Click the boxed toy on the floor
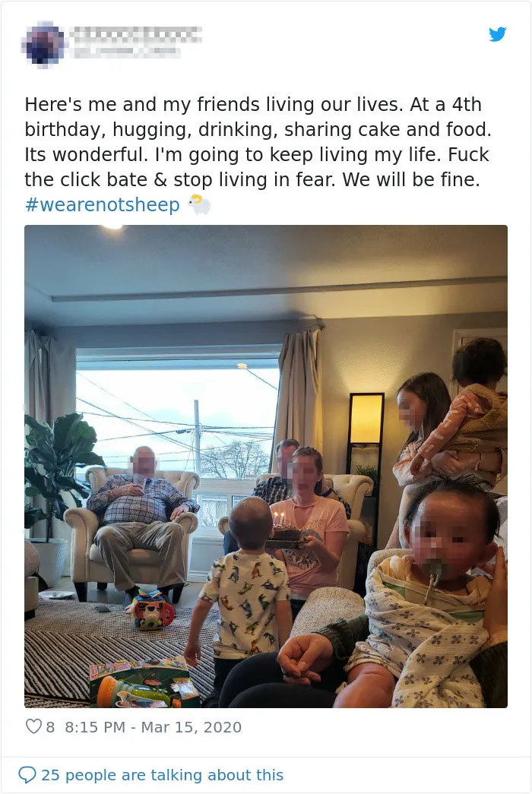Image resolution: width=532 pixels, height=794 pixels. [144, 682]
